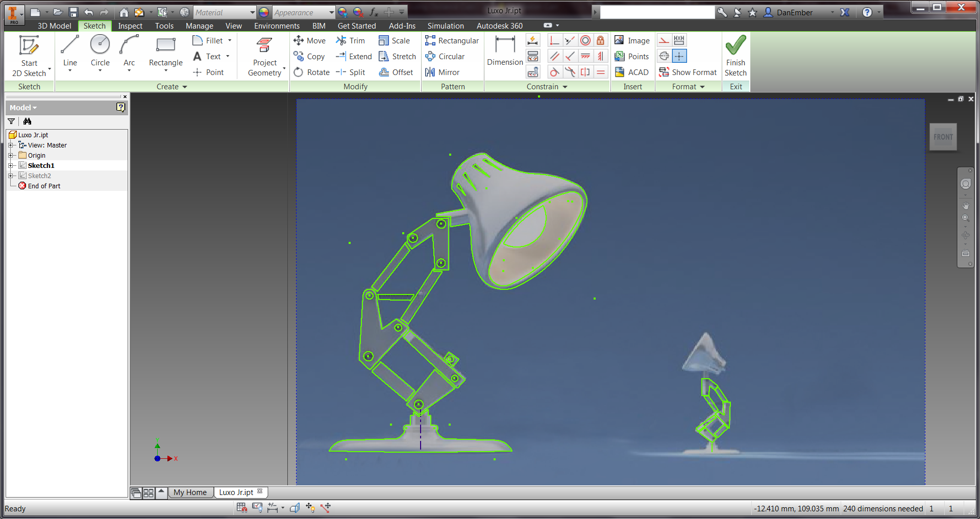The height and width of the screenshot is (519, 980).
Task: Open the Model browser dropdown
Action: coord(23,108)
